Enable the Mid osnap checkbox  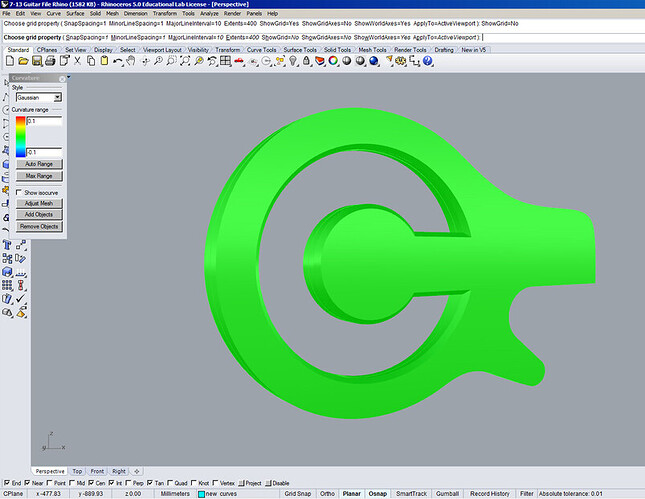tap(72, 483)
